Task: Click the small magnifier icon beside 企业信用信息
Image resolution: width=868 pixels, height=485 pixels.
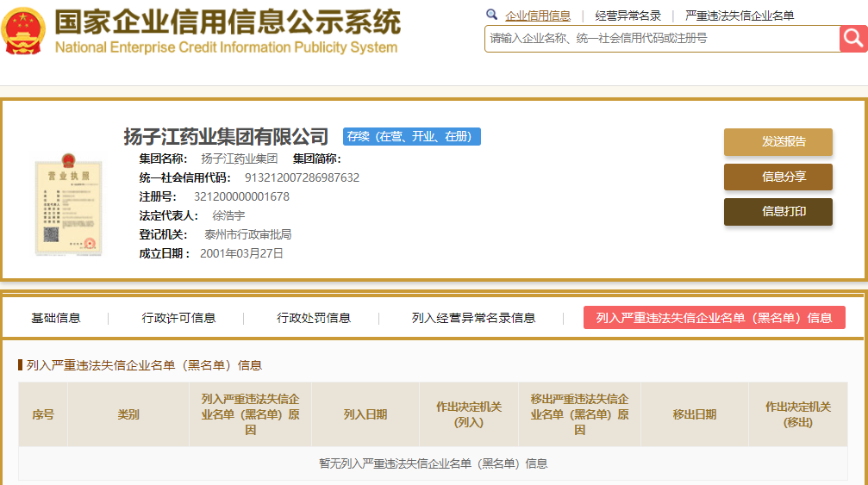Action: (x=491, y=15)
